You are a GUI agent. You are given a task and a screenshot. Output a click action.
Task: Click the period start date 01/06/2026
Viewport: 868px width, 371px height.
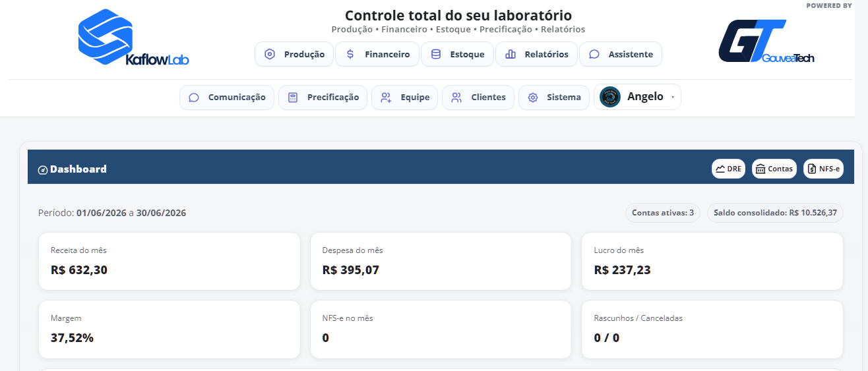[102, 213]
